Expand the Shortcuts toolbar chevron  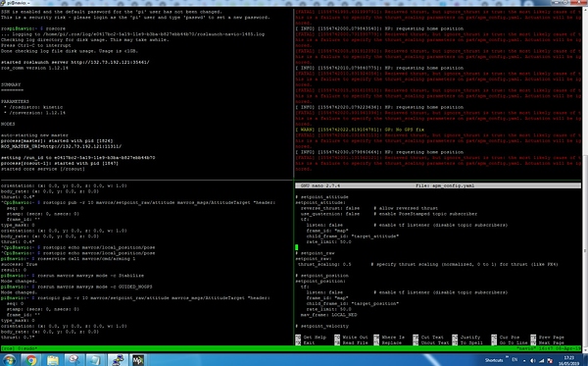(x=507, y=357)
